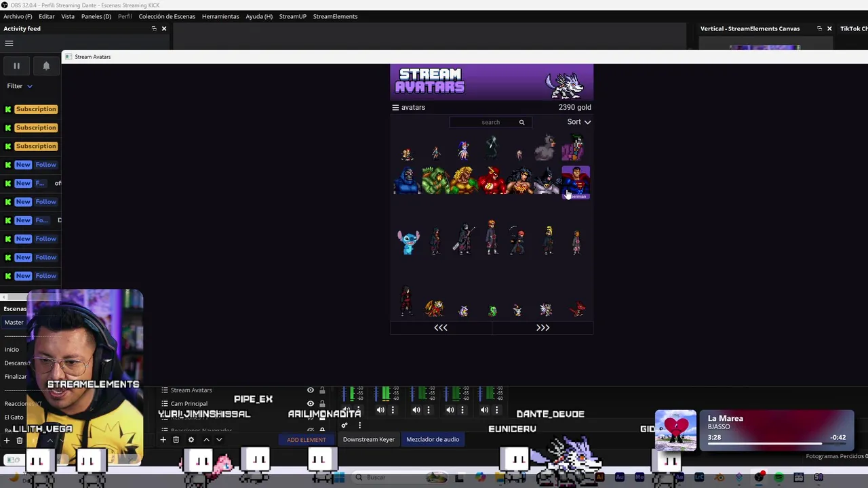868x488 pixels.
Task: Open Spotify from the taskbar
Action: 779,477
